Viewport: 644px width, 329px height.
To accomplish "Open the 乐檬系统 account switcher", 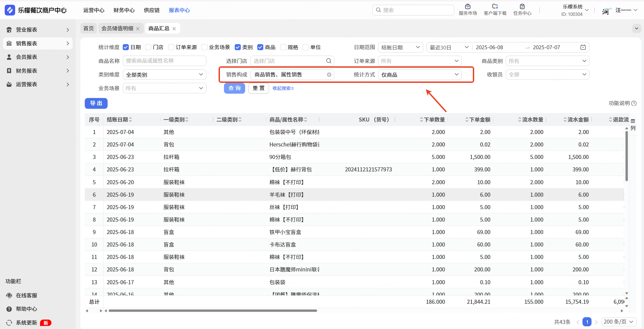I will [575, 10].
